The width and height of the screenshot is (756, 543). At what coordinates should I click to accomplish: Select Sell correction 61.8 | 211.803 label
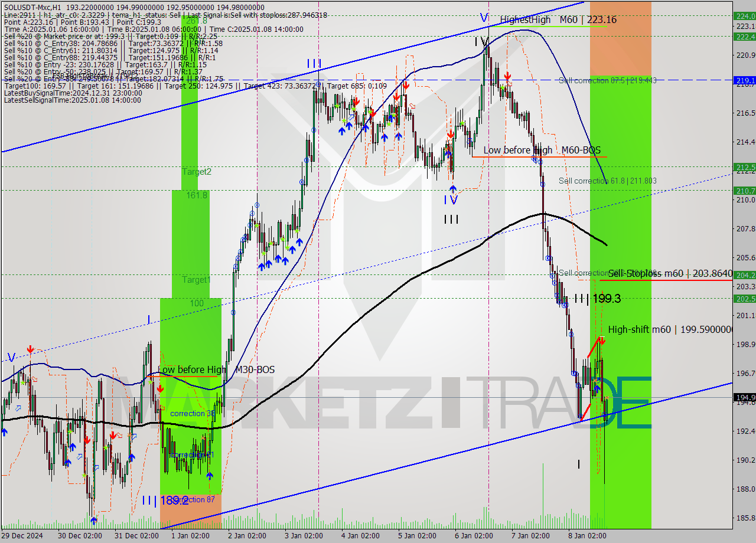(x=608, y=181)
